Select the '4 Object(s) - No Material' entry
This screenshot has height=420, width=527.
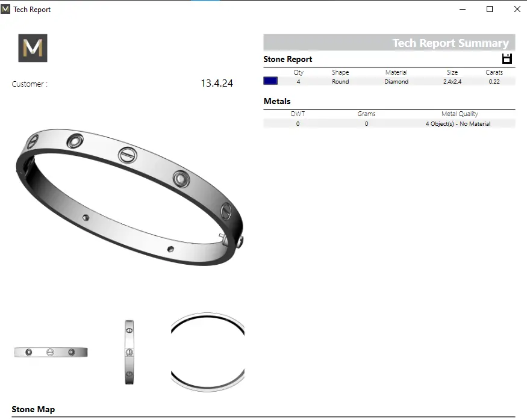(x=458, y=123)
